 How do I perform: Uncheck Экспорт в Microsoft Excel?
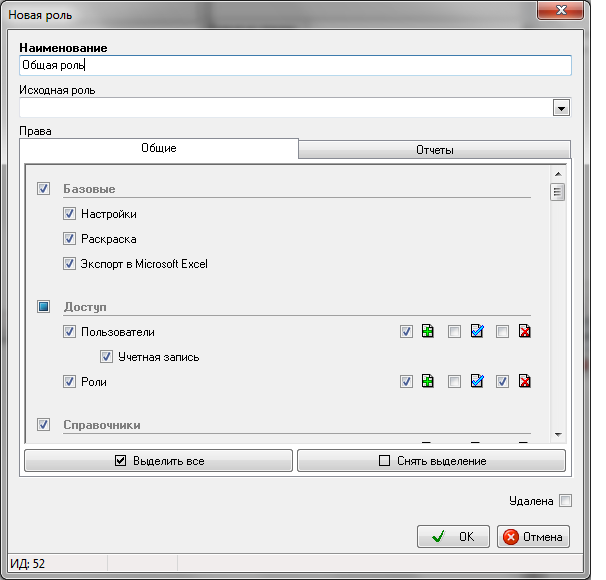[x=70, y=264]
